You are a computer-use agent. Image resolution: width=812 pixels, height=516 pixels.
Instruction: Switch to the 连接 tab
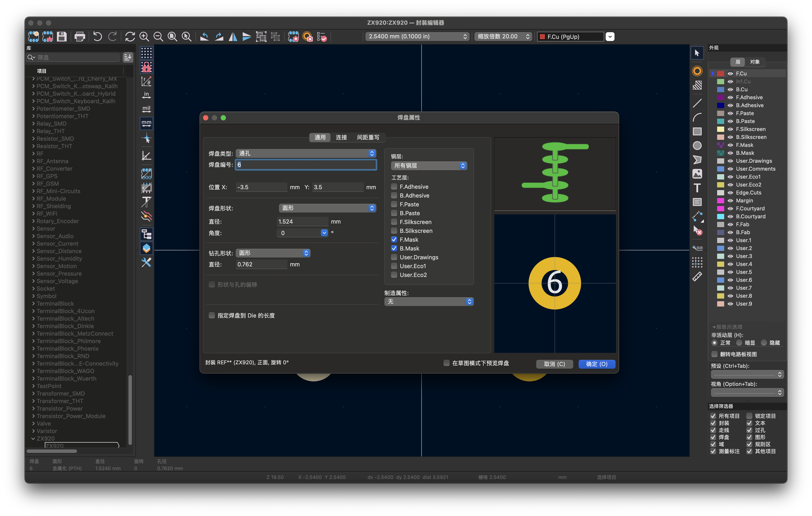coord(341,137)
